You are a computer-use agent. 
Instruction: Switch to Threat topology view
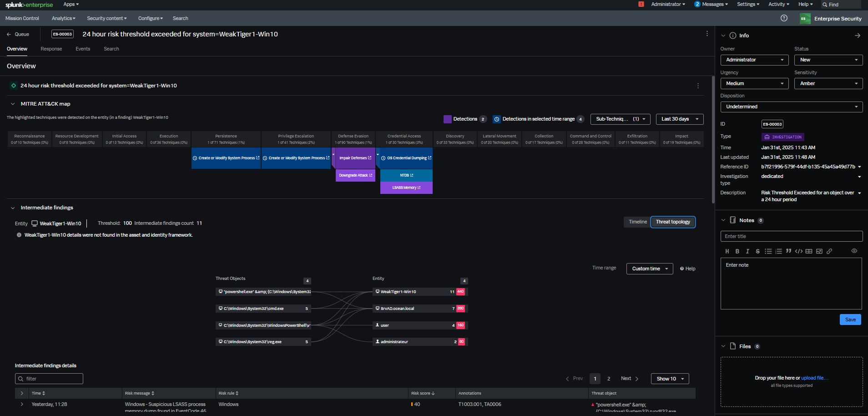coord(673,222)
